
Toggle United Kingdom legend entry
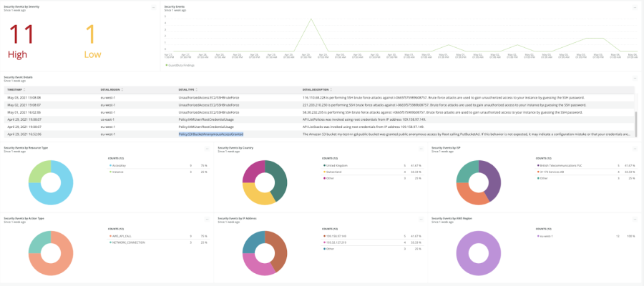coord(335,166)
